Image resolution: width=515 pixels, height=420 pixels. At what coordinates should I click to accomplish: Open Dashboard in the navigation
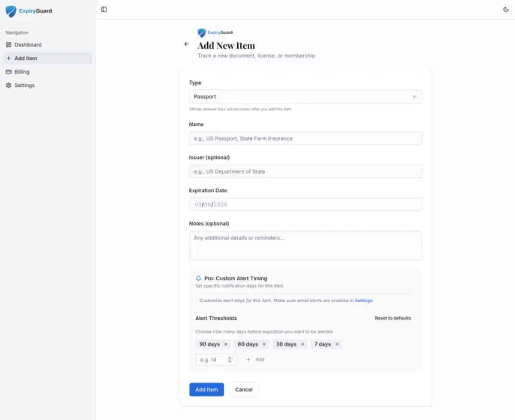click(x=47, y=45)
